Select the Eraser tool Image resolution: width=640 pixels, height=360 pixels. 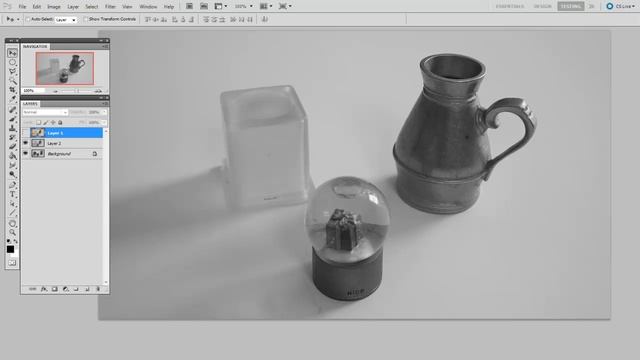[x=12, y=147]
